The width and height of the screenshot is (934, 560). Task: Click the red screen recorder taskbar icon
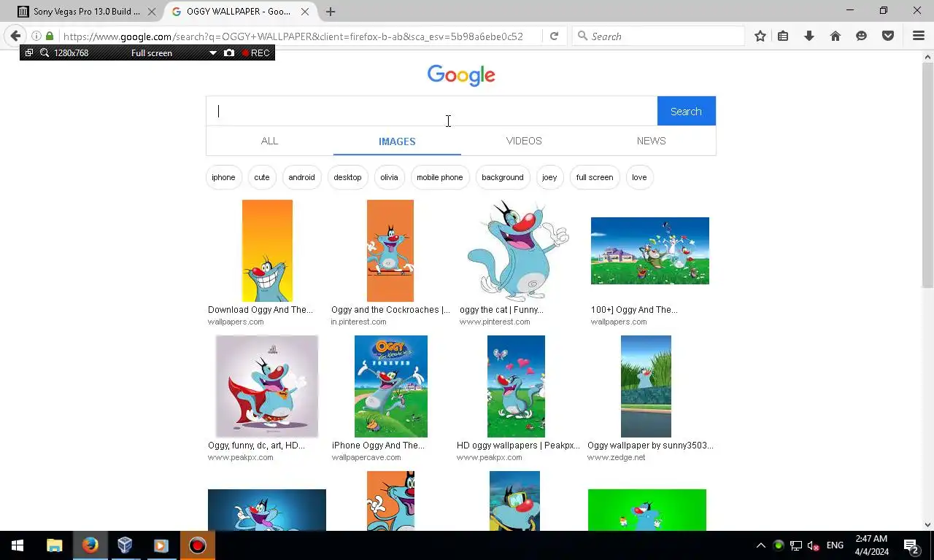click(x=197, y=545)
